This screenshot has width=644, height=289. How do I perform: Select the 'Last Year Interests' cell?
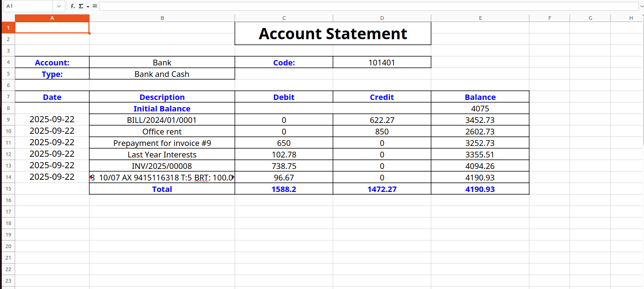(x=162, y=154)
